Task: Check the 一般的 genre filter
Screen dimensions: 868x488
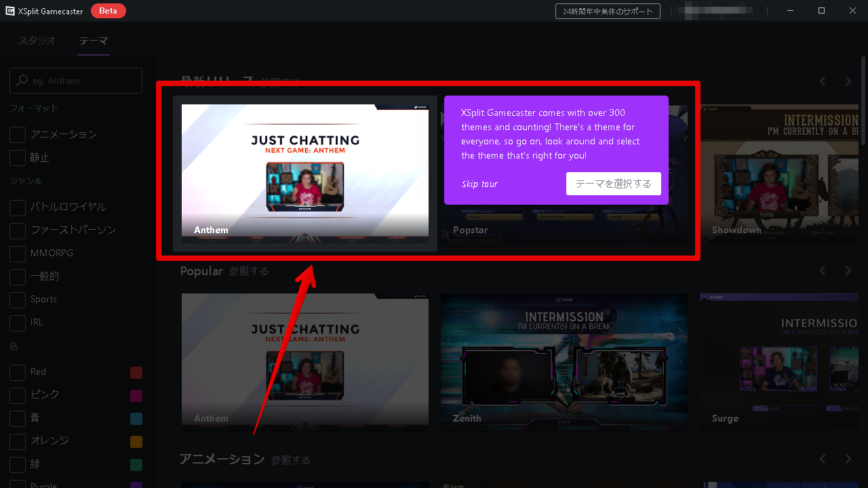Action: point(18,276)
